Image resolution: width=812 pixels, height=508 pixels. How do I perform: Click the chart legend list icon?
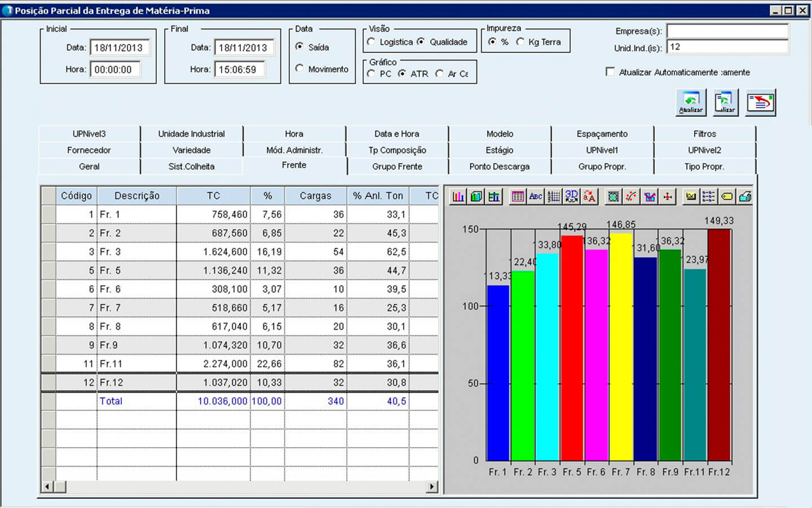[709, 196]
